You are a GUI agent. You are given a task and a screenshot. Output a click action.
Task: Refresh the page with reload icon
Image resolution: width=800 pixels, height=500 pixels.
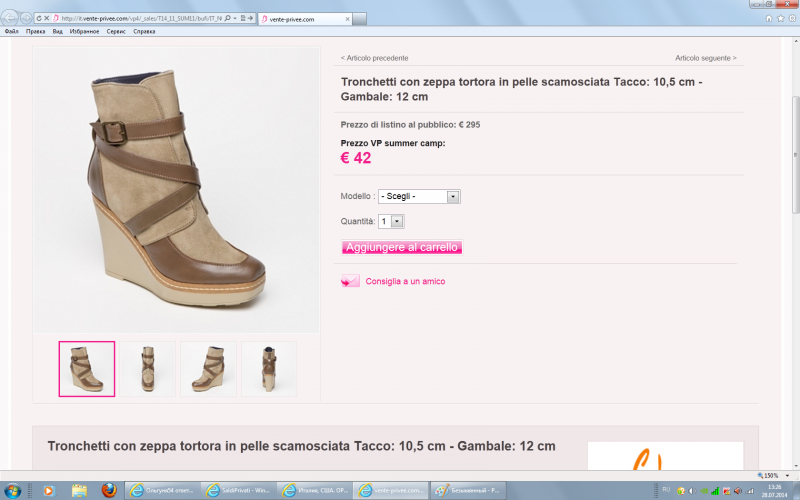click(x=39, y=18)
